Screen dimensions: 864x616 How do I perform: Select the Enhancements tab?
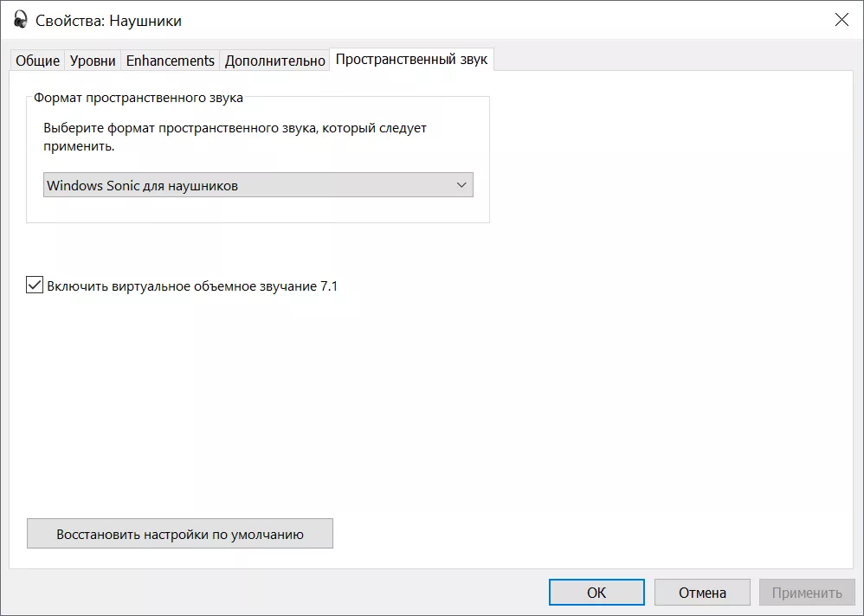[171, 60]
